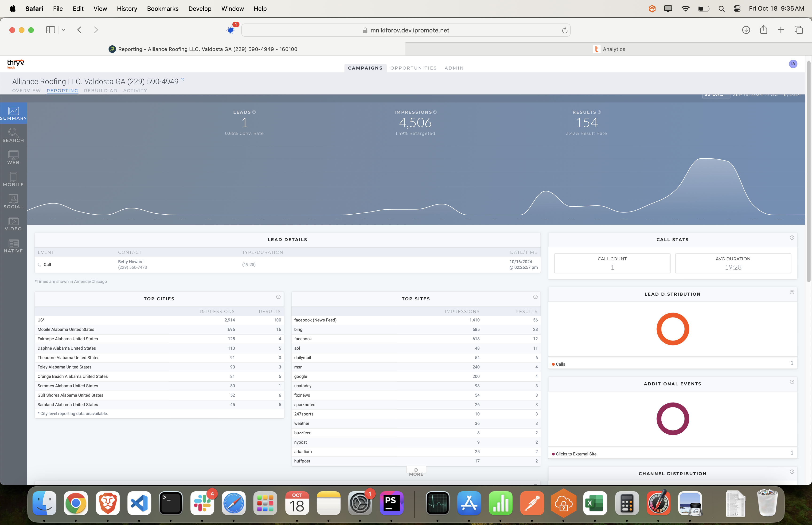Open Microsoft Excel from the Dock

pyautogui.click(x=595, y=503)
